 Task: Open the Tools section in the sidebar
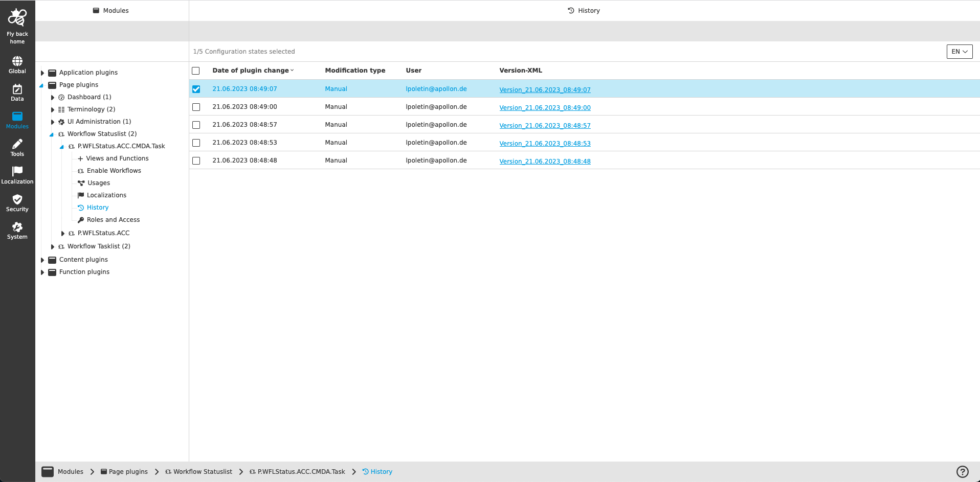pyautogui.click(x=17, y=148)
